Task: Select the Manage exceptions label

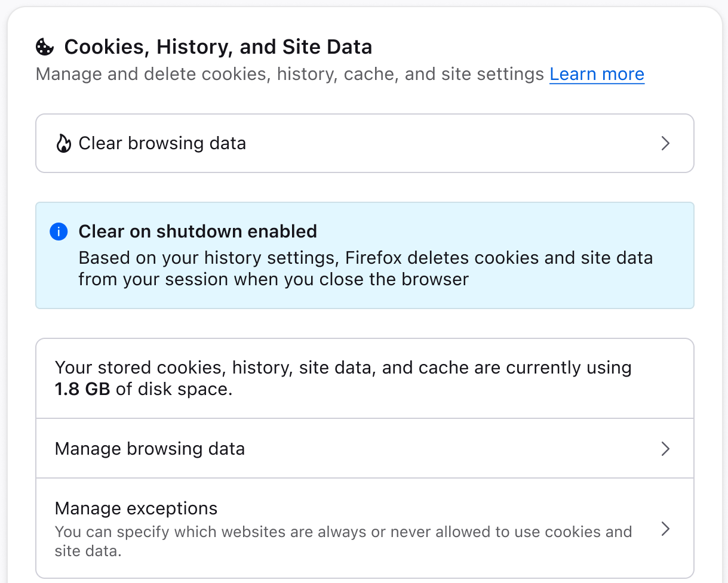Action: click(x=136, y=508)
